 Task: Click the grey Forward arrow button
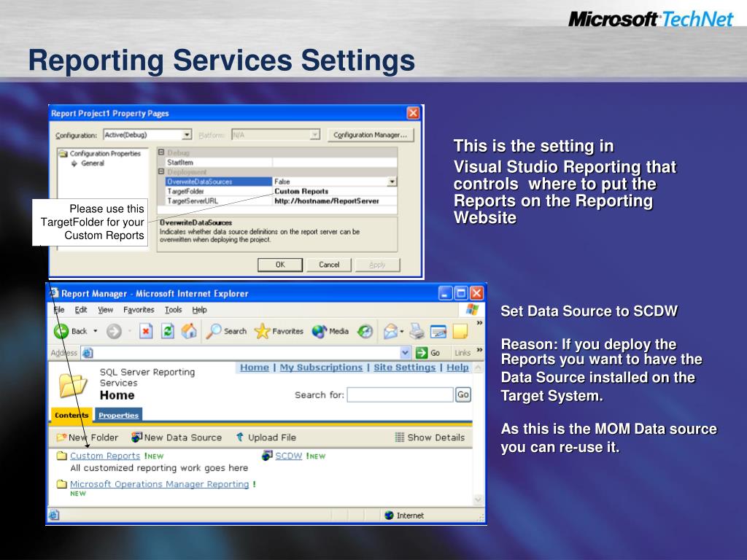click(x=114, y=331)
